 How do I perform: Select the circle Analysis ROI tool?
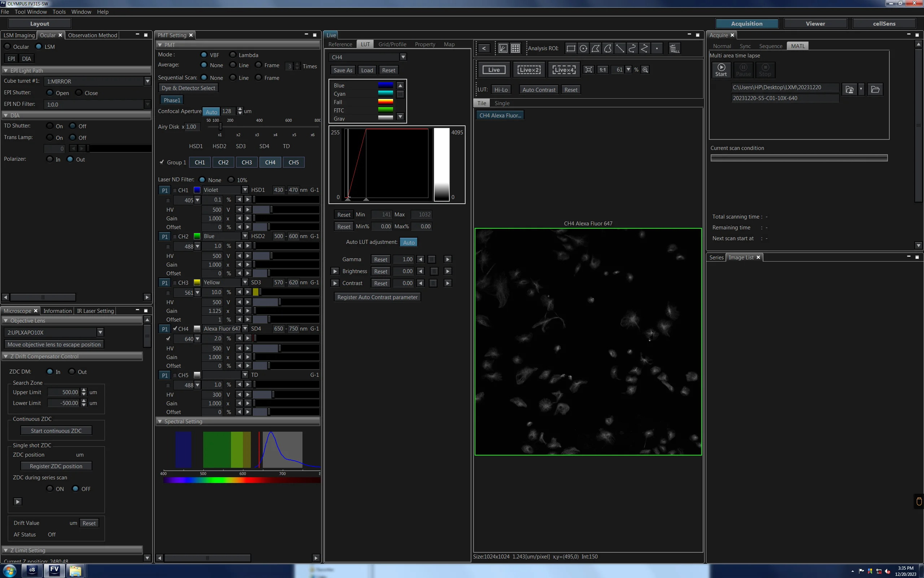(x=583, y=48)
